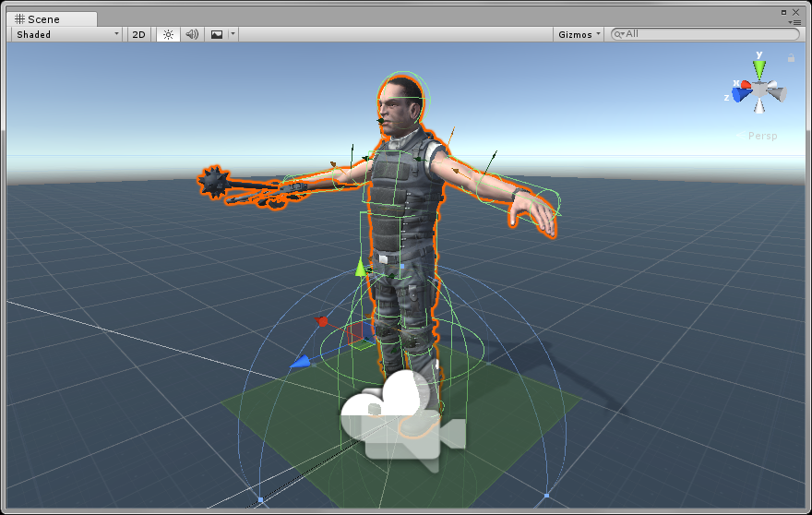812x515 pixels.
Task: Open the search type magnifier dropdown
Action: click(x=619, y=35)
